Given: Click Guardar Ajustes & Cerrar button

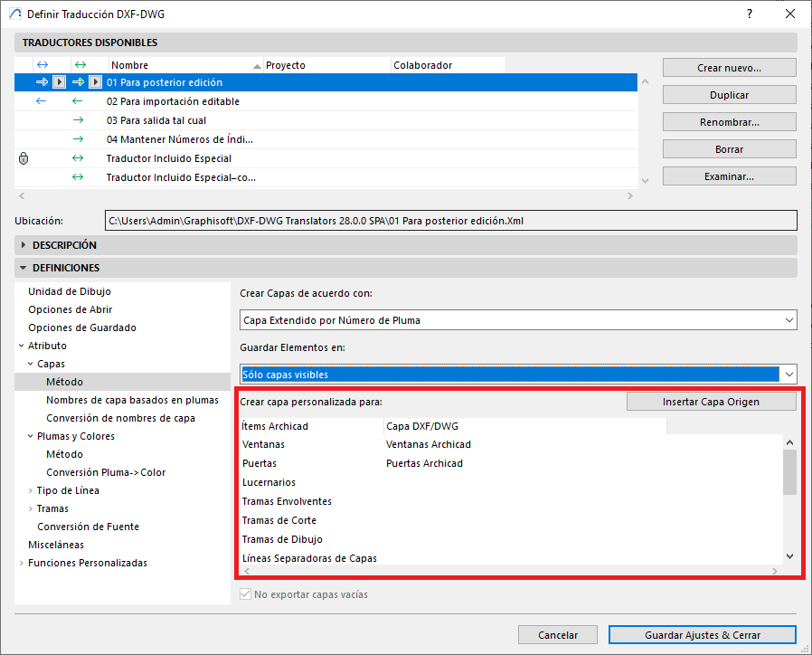Looking at the screenshot, I should 702,634.
